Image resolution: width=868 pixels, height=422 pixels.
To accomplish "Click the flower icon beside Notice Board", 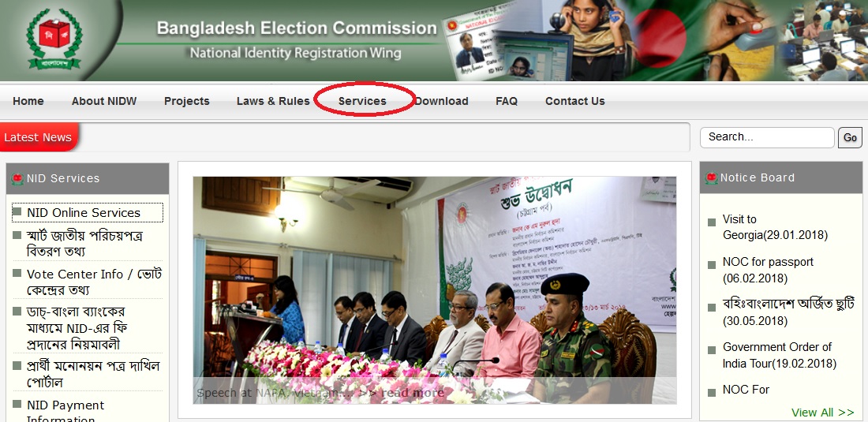I will [711, 177].
